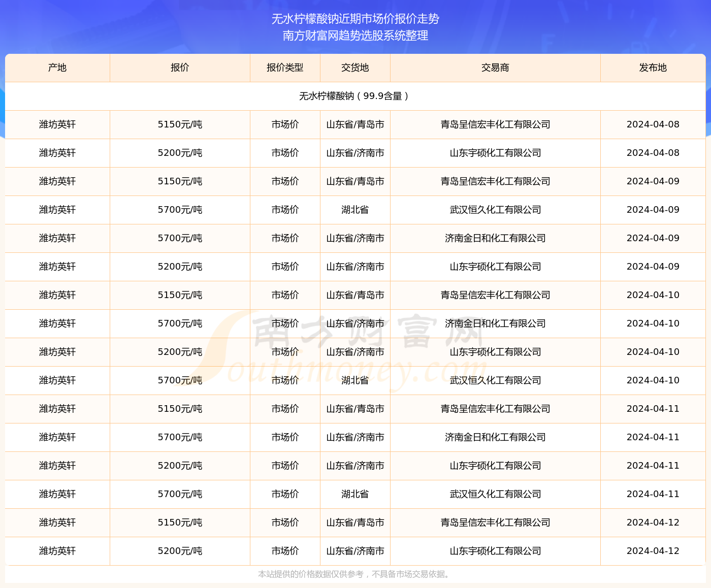This screenshot has width=711, height=588.
Task: Select 山东宇硕化工有限公司 in the 2024-04-10 row
Action: tap(495, 352)
